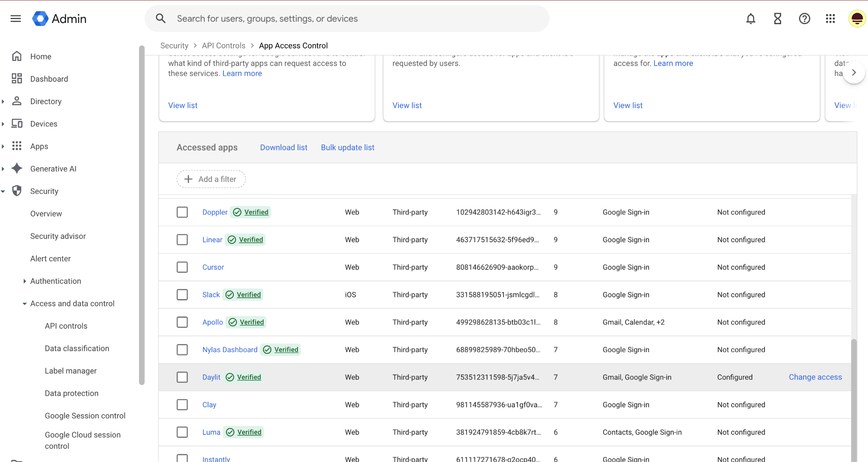Expand the Generative AI section arrow
This screenshot has height=462, width=868.
click(x=3, y=169)
